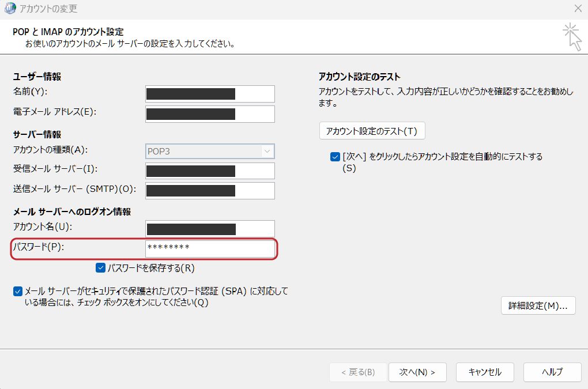This screenshot has width=588, height=389.
Task: Click the 受信メール サーバー(I) field
Action: pyautogui.click(x=210, y=171)
